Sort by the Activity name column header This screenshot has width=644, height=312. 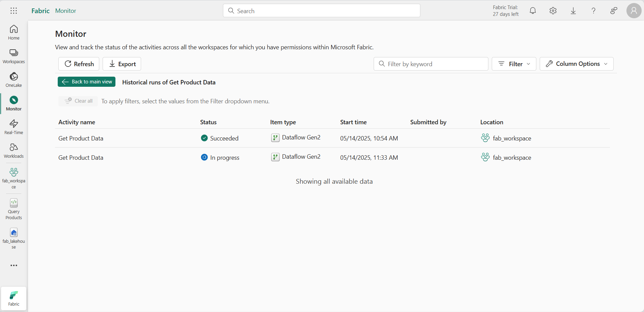click(x=77, y=122)
